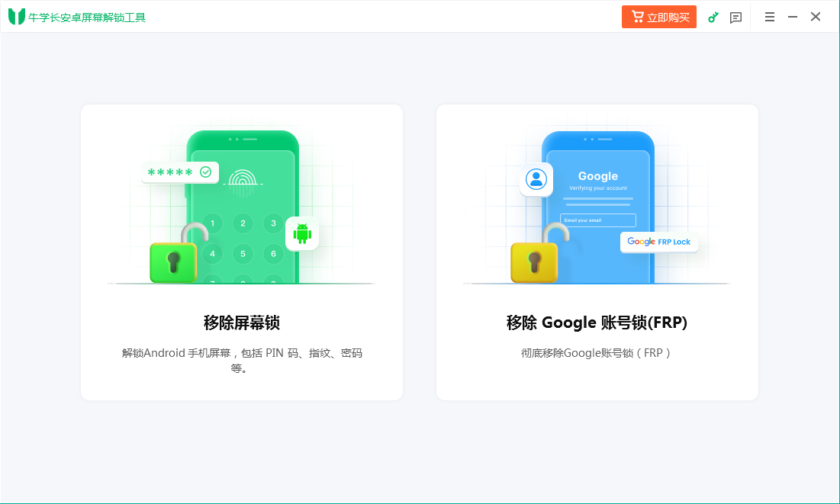Click the fingerprint icon on green phone
This screenshot has height=504, width=840.
[x=243, y=181]
